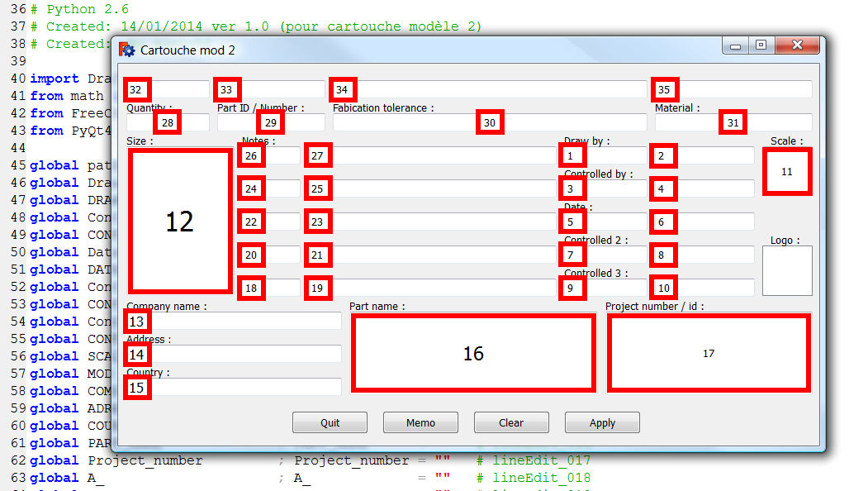Apply the cartouche settings
Image resolution: width=868 pixels, height=491 pixels.
[x=602, y=423]
